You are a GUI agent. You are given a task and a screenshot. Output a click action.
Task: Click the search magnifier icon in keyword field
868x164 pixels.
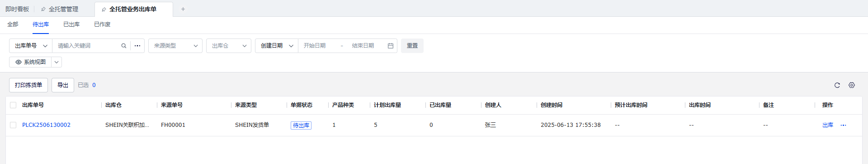(x=124, y=46)
